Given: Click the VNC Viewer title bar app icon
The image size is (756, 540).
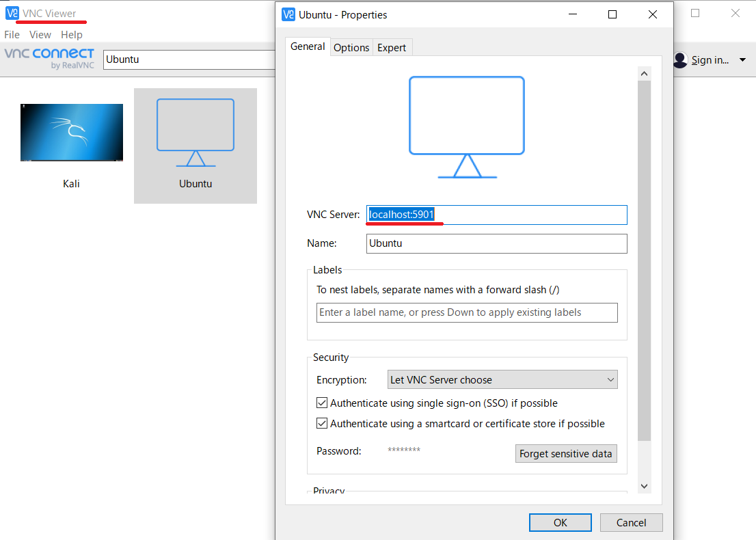Looking at the screenshot, I should tap(12, 13).
